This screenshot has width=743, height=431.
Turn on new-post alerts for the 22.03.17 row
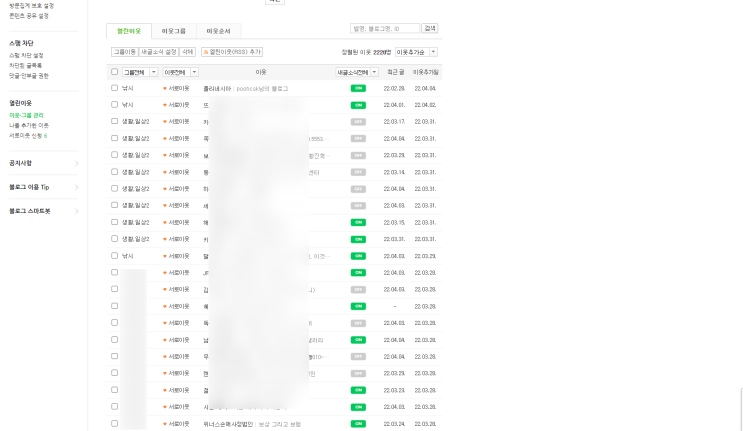point(358,122)
